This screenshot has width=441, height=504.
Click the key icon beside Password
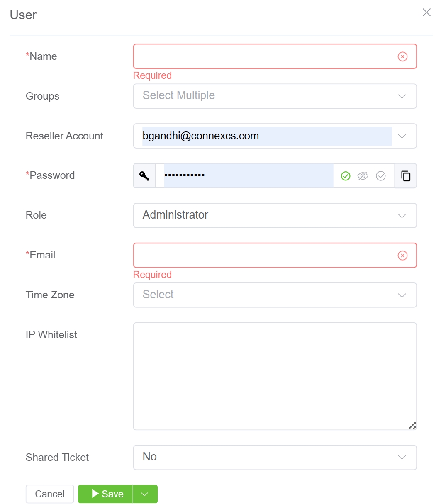click(x=144, y=176)
